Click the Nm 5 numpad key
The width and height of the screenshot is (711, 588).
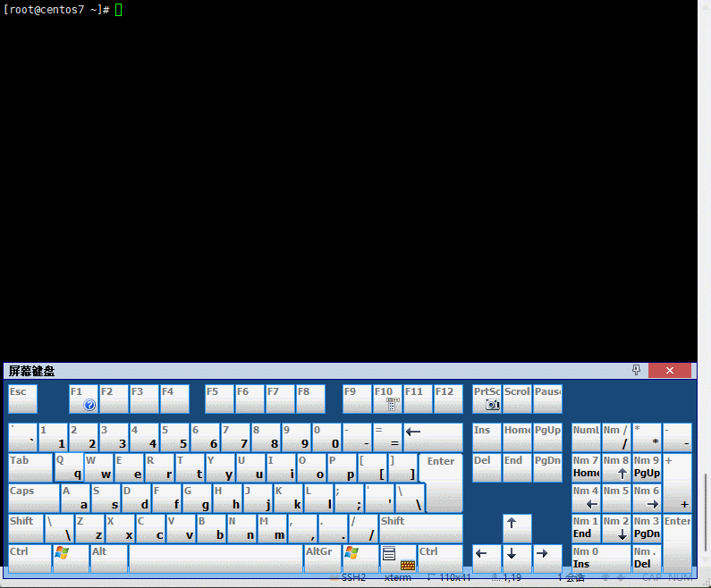[616, 498]
